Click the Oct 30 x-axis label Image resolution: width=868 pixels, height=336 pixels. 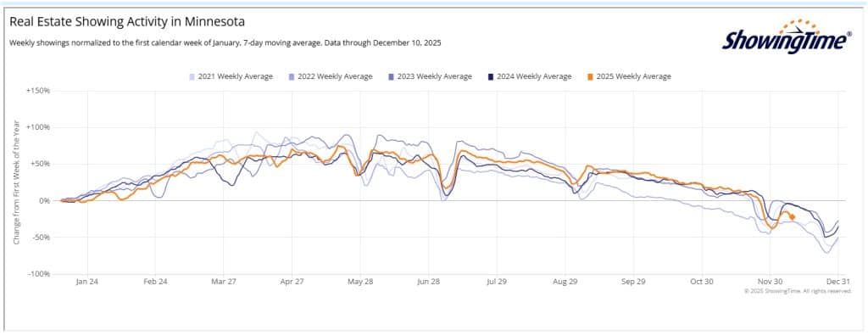702,282
